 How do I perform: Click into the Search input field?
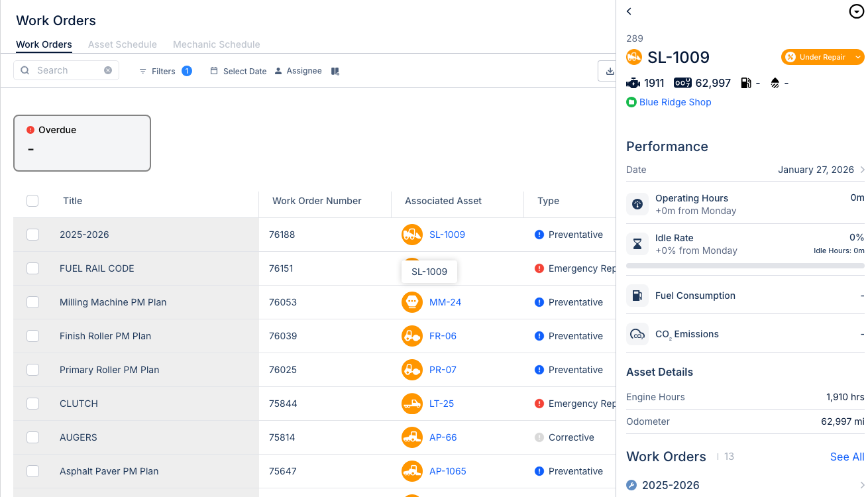point(66,70)
